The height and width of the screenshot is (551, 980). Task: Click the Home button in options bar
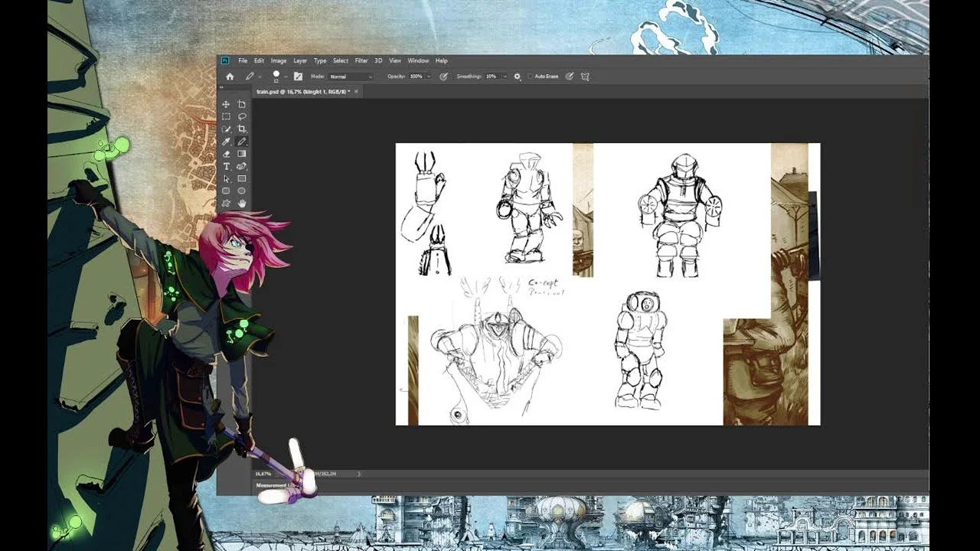[x=230, y=77]
